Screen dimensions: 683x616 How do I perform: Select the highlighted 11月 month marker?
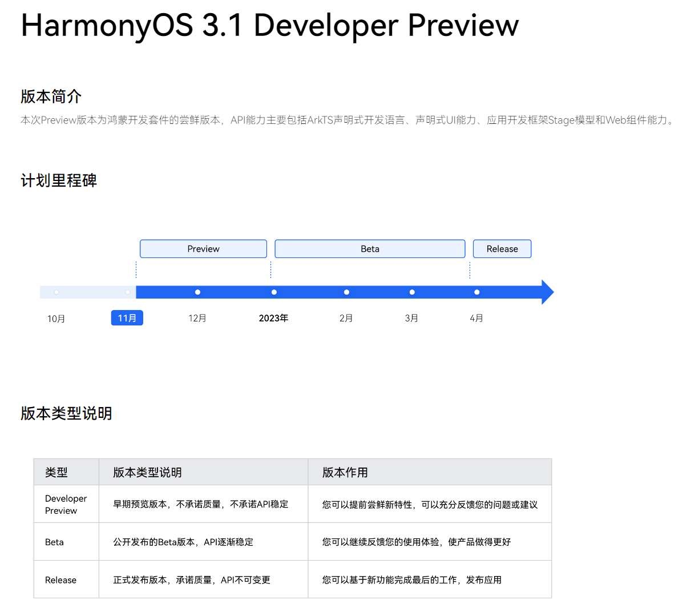click(x=127, y=317)
